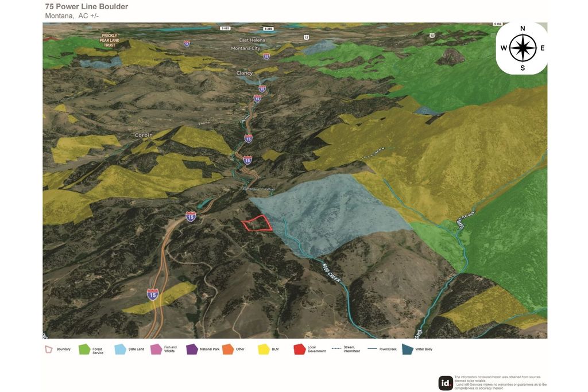Screen dimensions: 588x392
Task: Click the Fish and Wildlife pink legend icon
Action: 156,350
